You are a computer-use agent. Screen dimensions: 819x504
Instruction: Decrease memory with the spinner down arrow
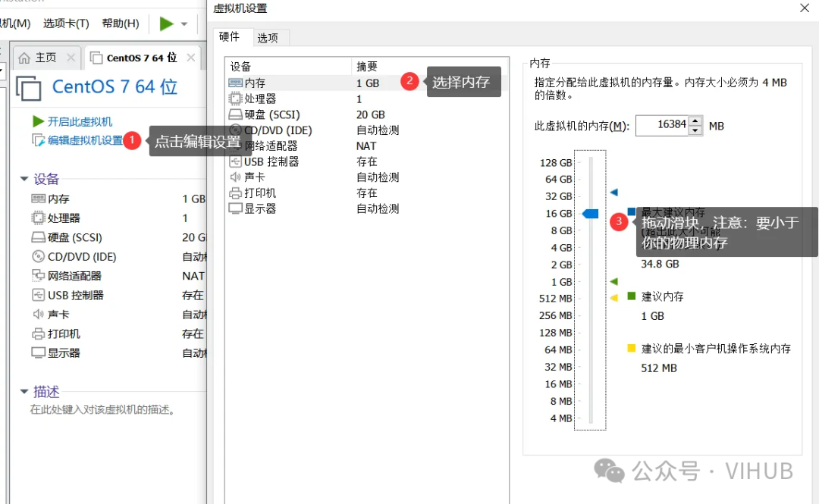(x=695, y=130)
